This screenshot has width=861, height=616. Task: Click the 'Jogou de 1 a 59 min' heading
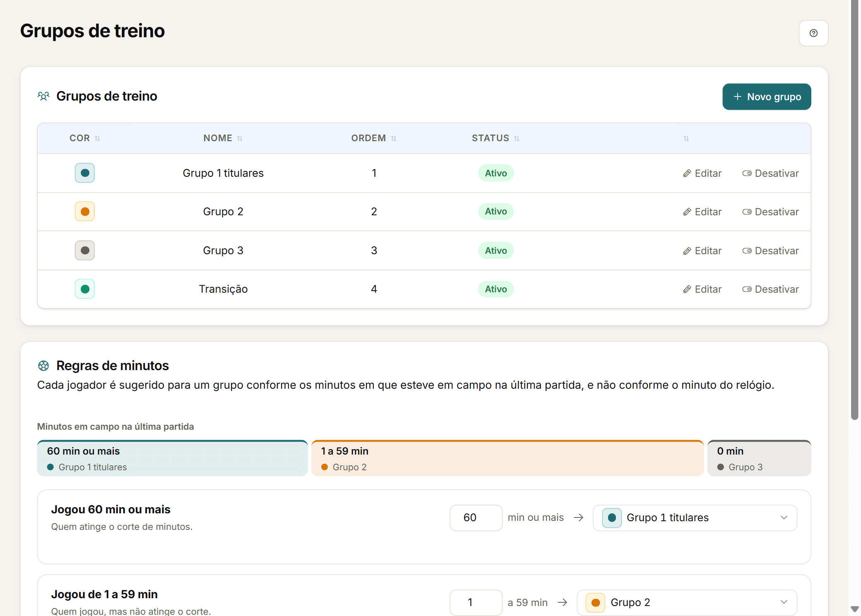[104, 594]
